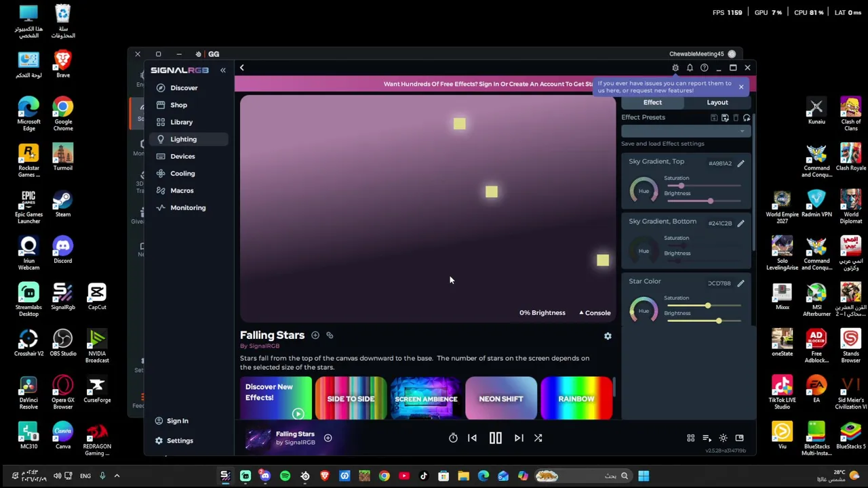Open the Discover page in sidebar
Viewport: 868px width, 488px height.
click(184, 87)
